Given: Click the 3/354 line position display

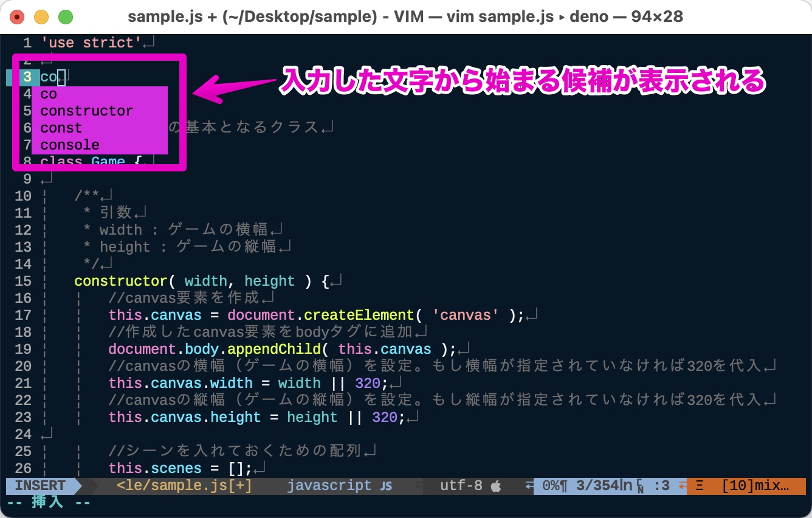Looking at the screenshot, I should click(599, 485).
